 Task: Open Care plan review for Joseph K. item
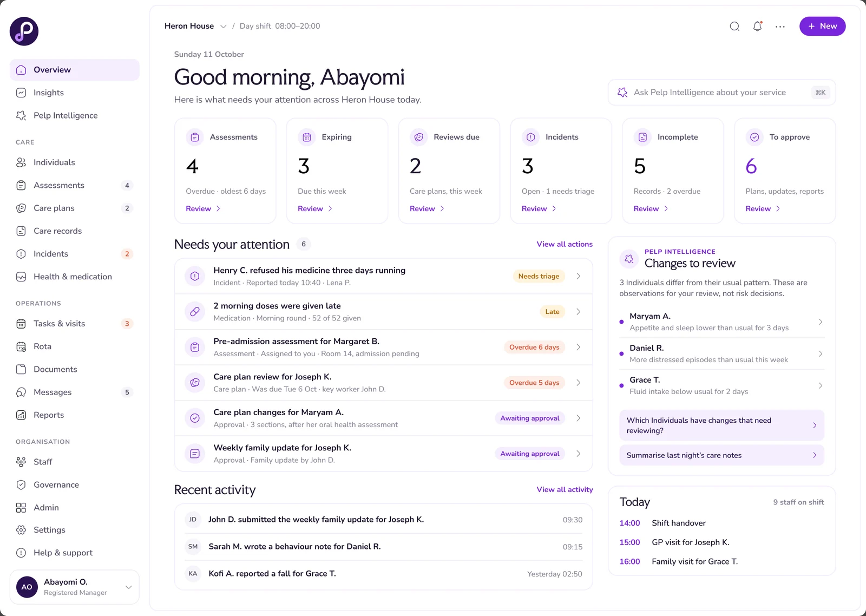[x=383, y=383]
